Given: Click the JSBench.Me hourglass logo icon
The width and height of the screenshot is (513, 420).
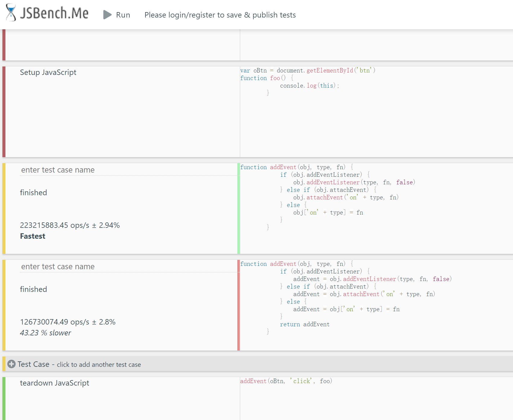Looking at the screenshot, I should click(x=11, y=13).
